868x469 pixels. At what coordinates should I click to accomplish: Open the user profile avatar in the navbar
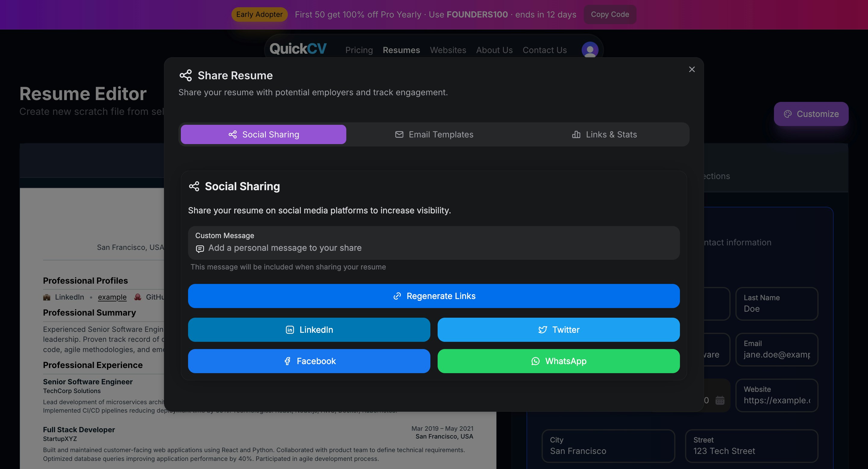(x=590, y=50)
